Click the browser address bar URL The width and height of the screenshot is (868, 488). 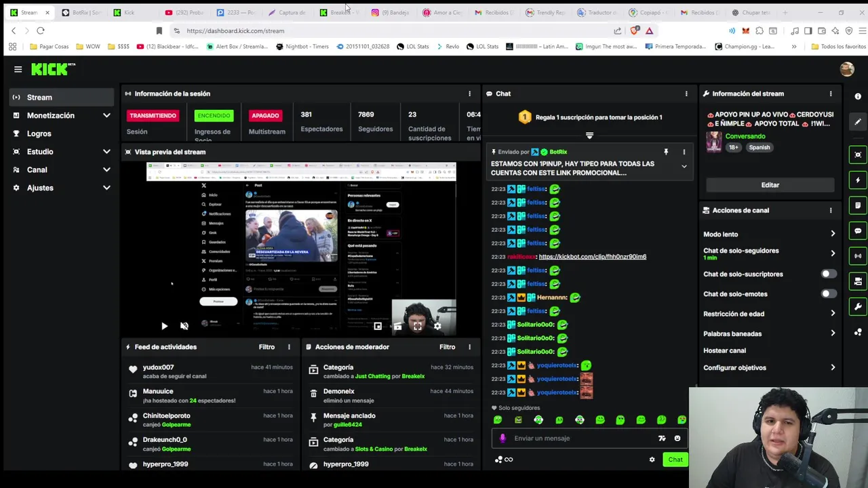(235, 30)
